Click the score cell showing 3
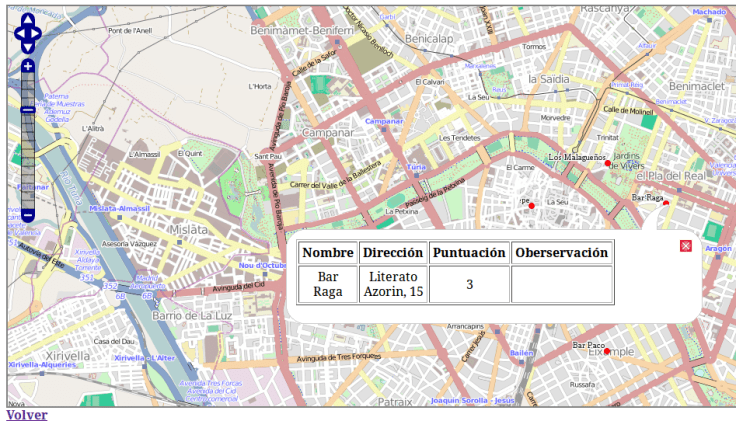This screenshot has width=736, height=428. point(469,284)
